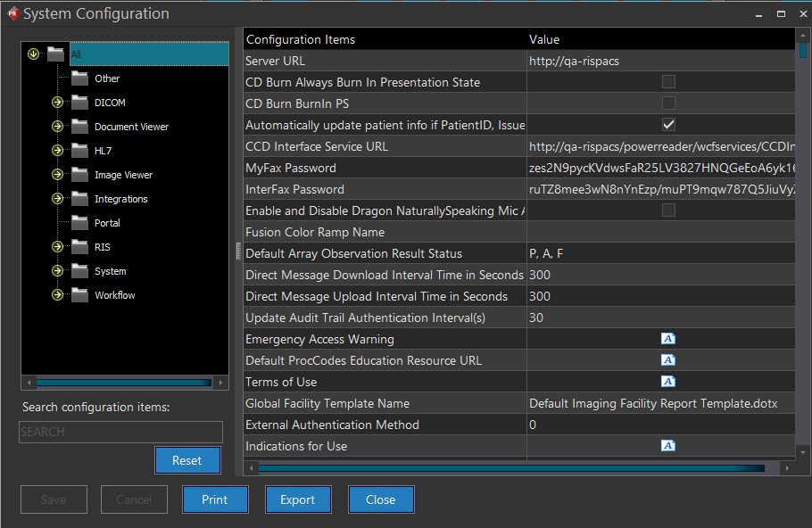Click the Indications for Use text icon
812x528 pixels.
click(668, 446)
